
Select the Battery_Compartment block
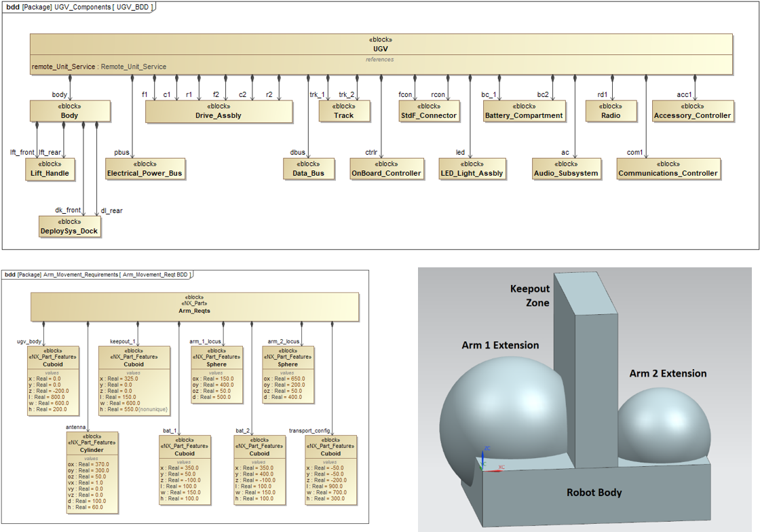tap(524, 111)
